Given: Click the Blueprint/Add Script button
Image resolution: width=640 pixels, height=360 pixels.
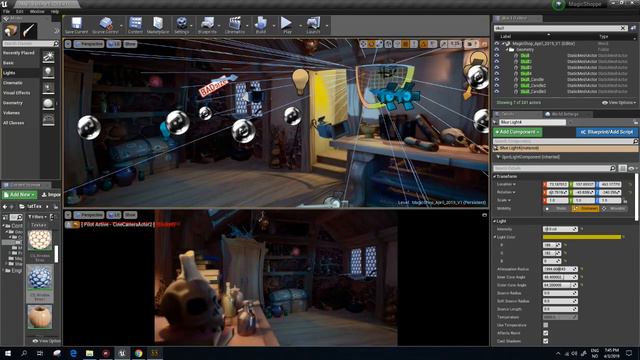Looking at the screenshot, I should [607, 132].
